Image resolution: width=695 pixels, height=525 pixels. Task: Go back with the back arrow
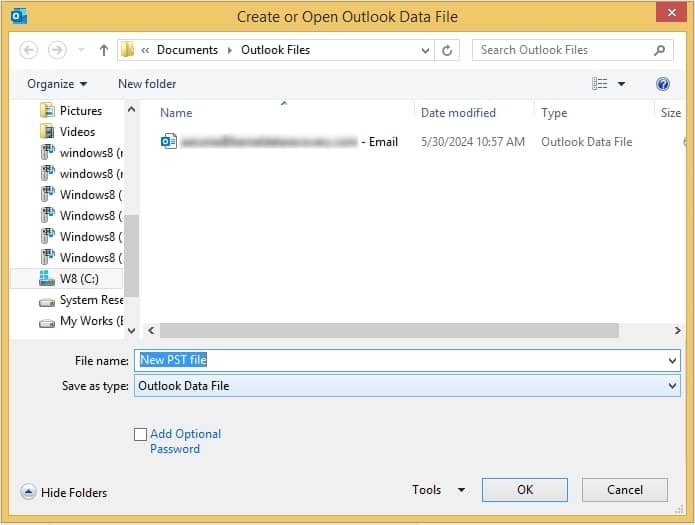coord(28,50)
